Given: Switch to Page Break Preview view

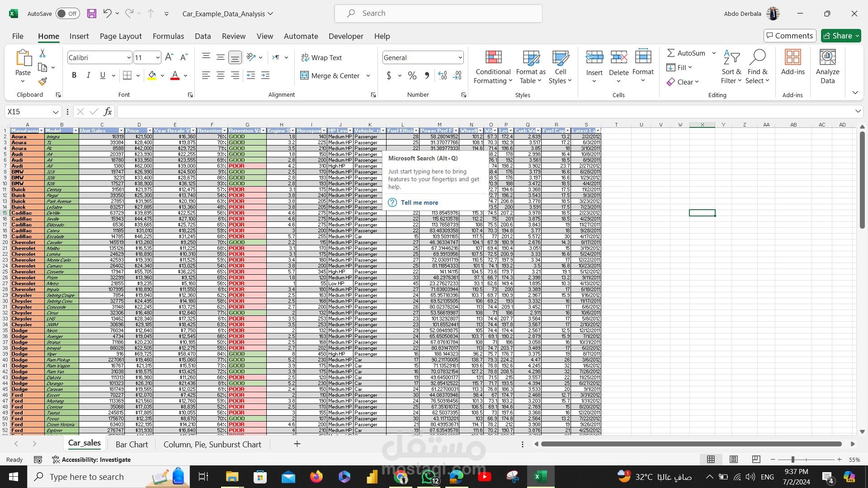Looking at the screenshot, I should (x=756, y=460).
